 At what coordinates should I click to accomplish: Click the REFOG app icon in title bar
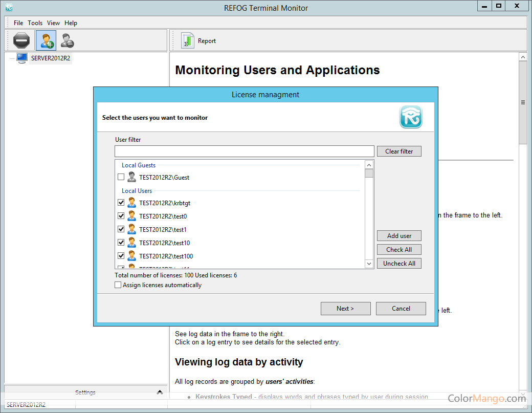coord(9,8)
